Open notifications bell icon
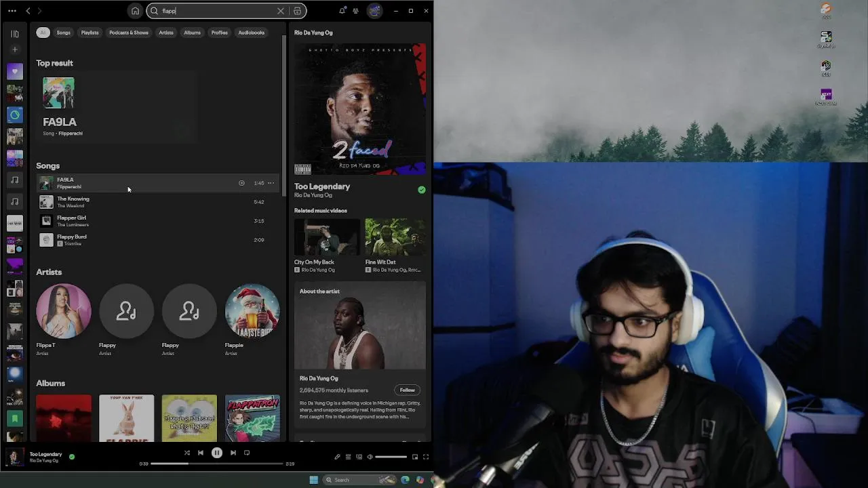Screen dimensions: 868x488 pos(342,11)
